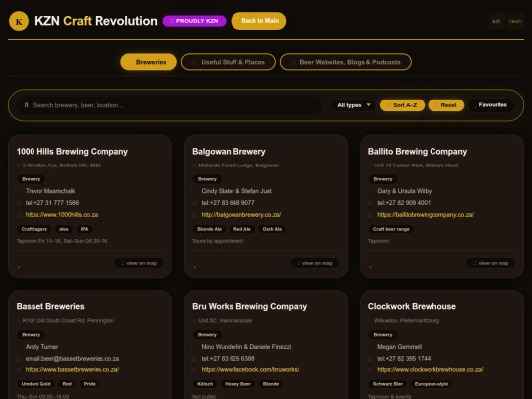
Task: Call tel:+27 82 395 1744
Action: (404, 359)
